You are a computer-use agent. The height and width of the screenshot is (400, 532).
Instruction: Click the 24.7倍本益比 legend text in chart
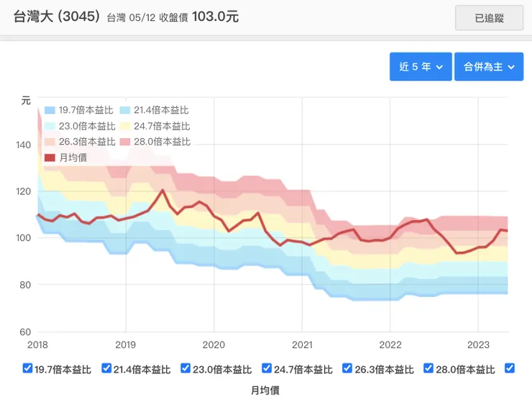tap(162, 127)
